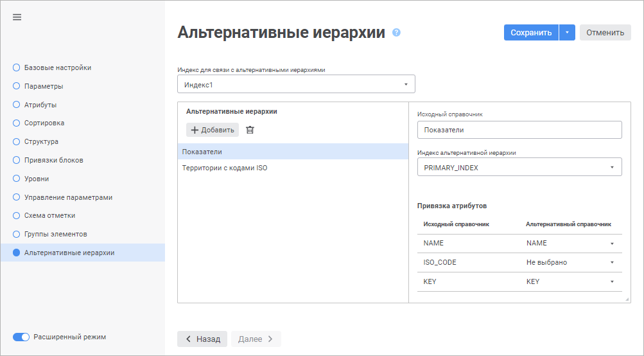Select the Сортировка radio step
The width and height of the screenshot is (644, 356).
17,123
